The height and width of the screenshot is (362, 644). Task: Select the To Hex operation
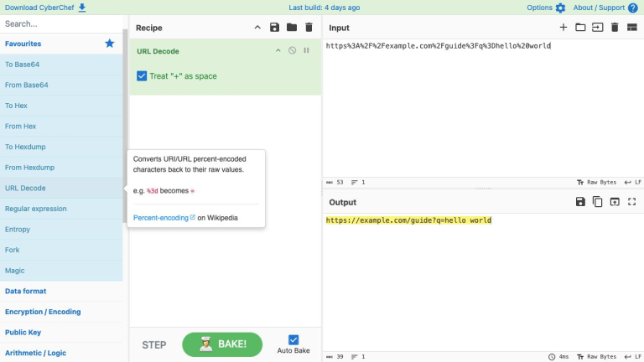(61, 106)
